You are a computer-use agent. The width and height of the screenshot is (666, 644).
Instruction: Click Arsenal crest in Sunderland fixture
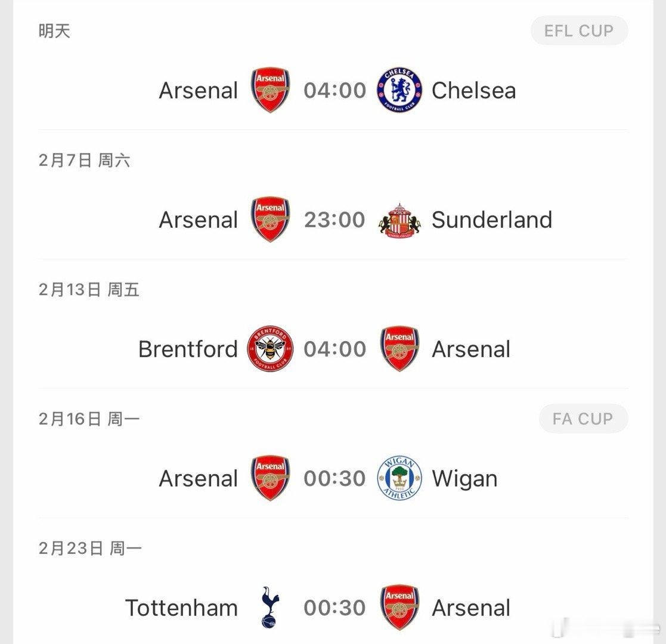[270, 219]
